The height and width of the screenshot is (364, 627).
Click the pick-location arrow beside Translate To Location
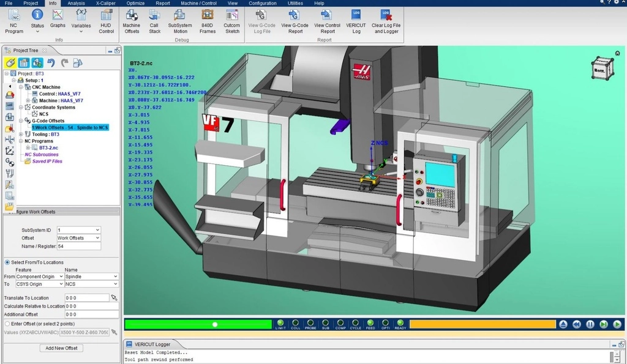[114, 298]
